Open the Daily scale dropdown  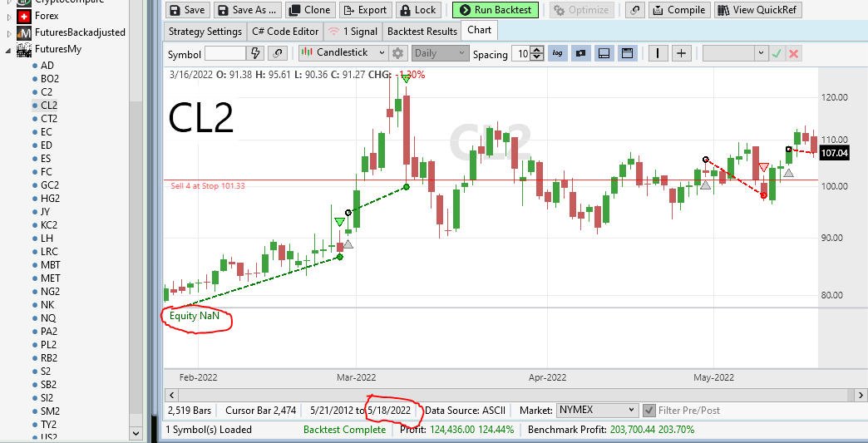tap(441, 53)
